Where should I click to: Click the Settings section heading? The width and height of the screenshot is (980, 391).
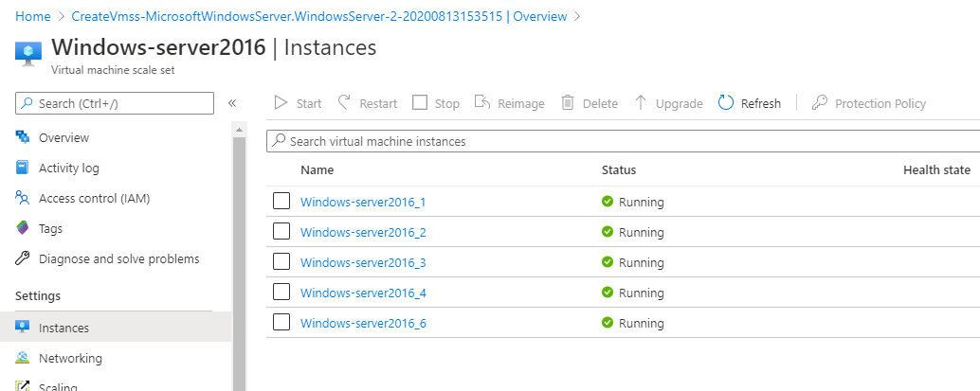pyautogui.click(x=38, y=295)
